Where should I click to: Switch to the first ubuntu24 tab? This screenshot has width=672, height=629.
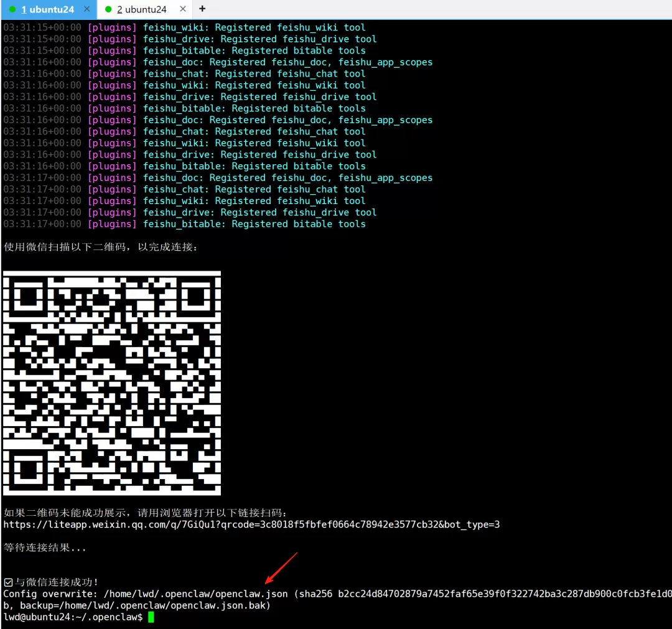click(47, 9)
